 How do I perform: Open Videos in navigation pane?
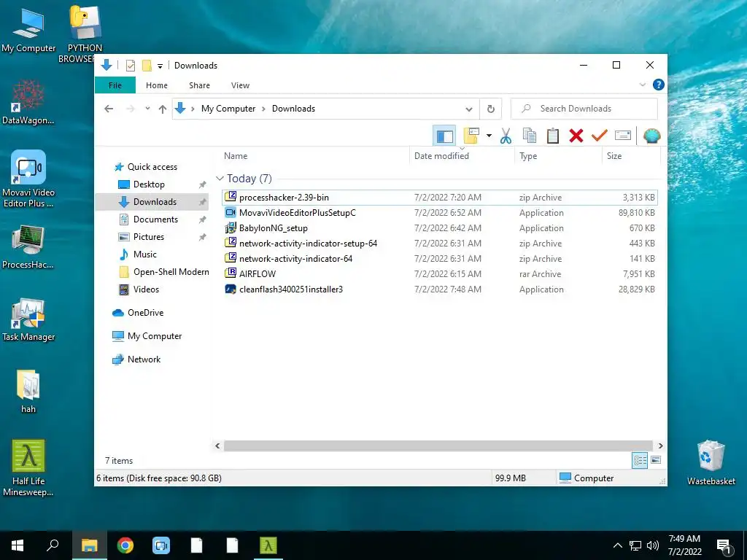coord(146,289)
